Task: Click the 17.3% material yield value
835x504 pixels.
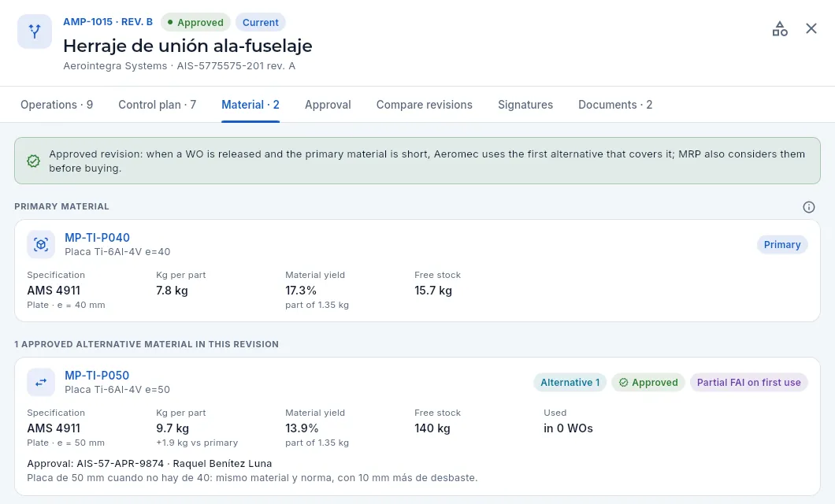Action: pos(301,291)
